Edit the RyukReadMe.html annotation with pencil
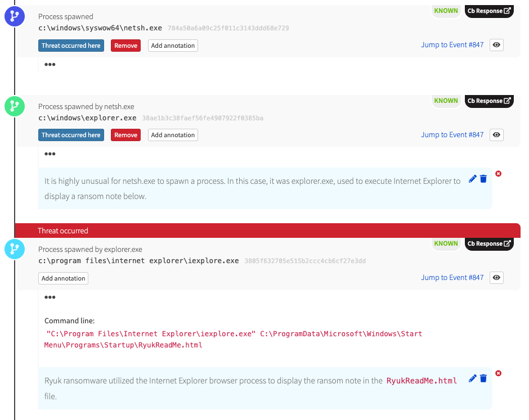 [472, 378]
